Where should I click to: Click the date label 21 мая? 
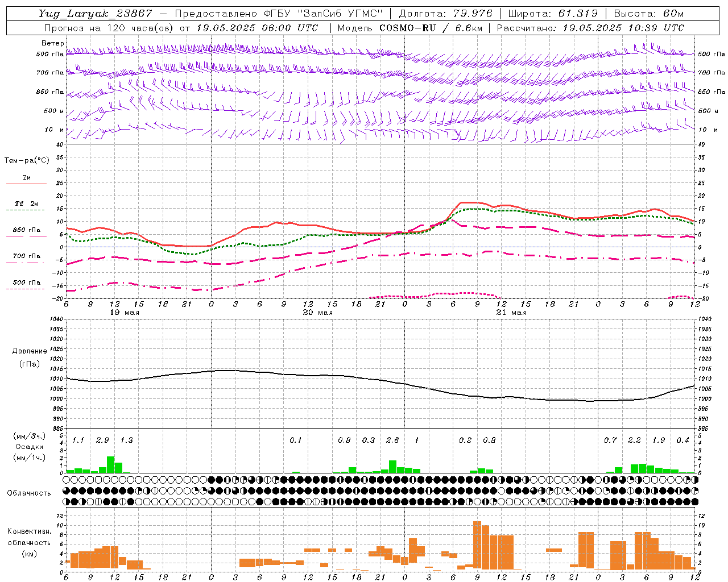coord(511,313)
